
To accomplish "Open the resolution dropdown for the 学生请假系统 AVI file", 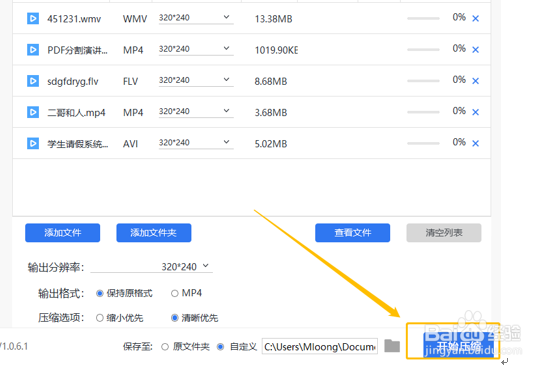I will point(196,143).
